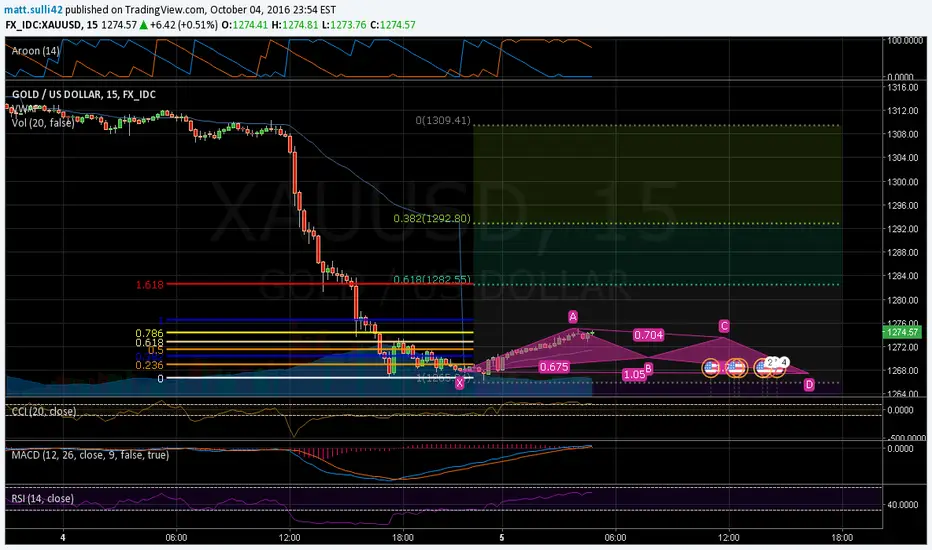Click the 1300.00 price axis label

coord(903,182)
